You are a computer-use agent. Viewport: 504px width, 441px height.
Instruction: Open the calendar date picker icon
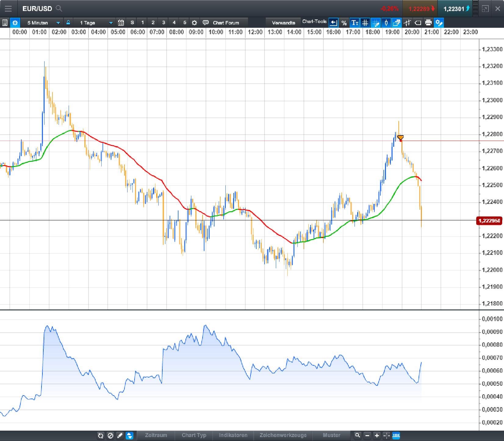tap(121, 23)
